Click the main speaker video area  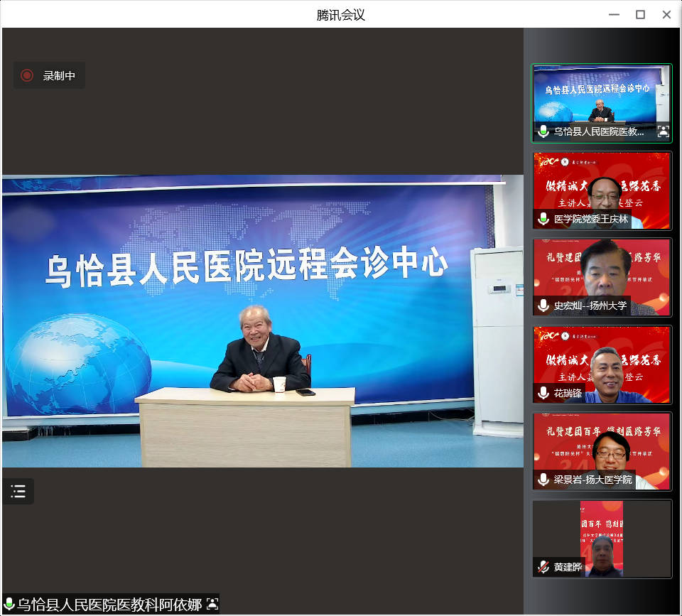262,320
